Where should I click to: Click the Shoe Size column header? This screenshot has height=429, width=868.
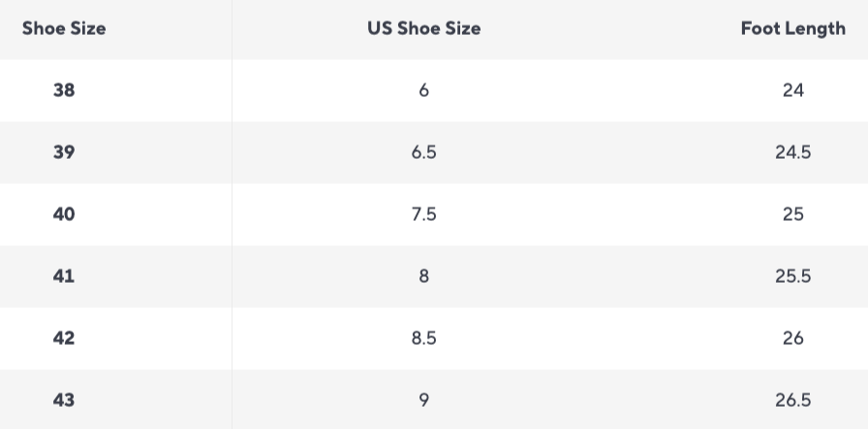pos(64,28)
